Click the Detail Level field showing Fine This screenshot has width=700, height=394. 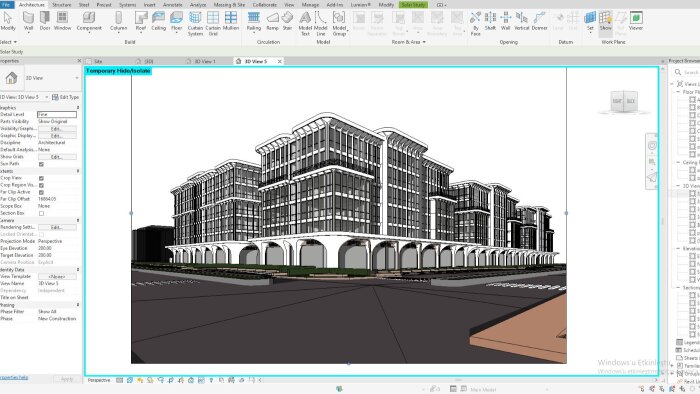57,115
